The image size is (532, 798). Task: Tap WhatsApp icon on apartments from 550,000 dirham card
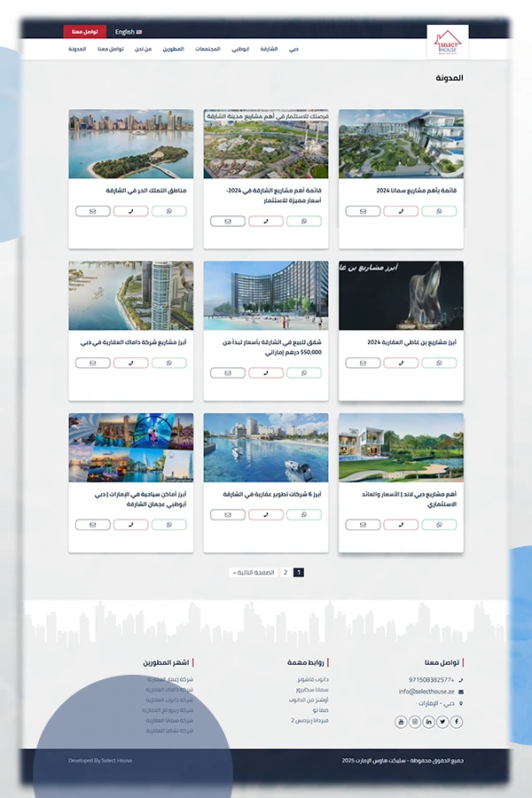[304, 373]
